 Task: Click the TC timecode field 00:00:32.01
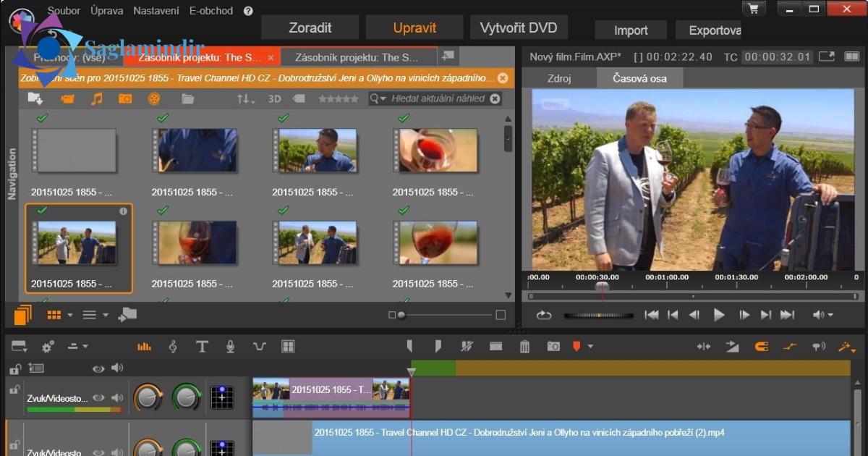pos(778,56)
